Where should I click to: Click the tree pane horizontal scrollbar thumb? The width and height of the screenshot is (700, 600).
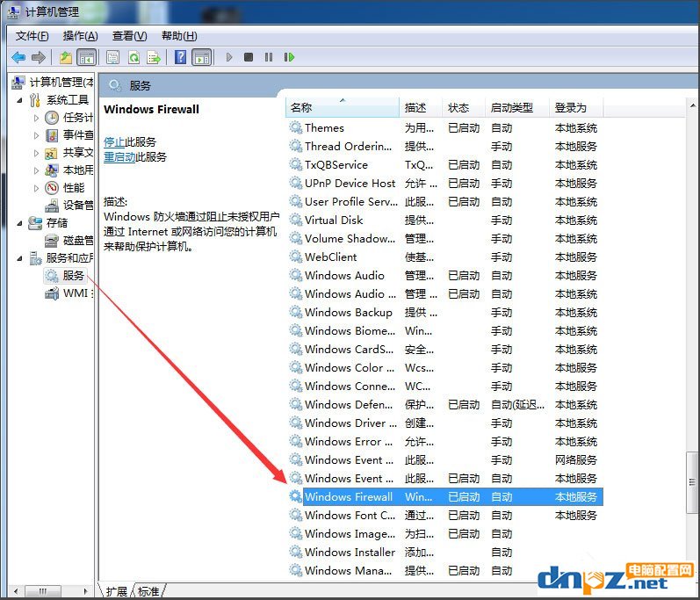point(42,591)
